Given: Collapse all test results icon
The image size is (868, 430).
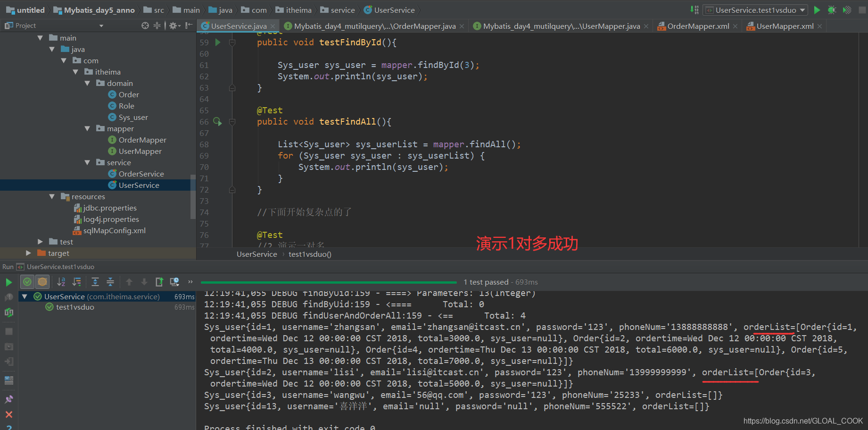Looking at the screenshot, I should (x=110, y=282).
